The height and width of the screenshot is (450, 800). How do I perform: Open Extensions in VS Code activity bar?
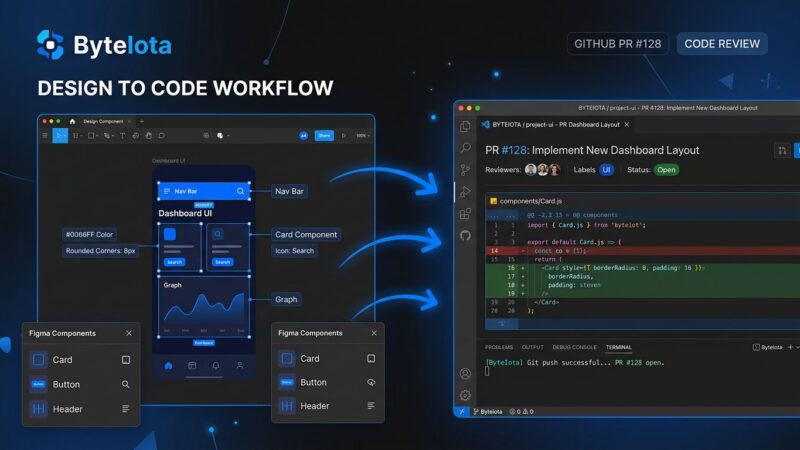pos(465,213)
